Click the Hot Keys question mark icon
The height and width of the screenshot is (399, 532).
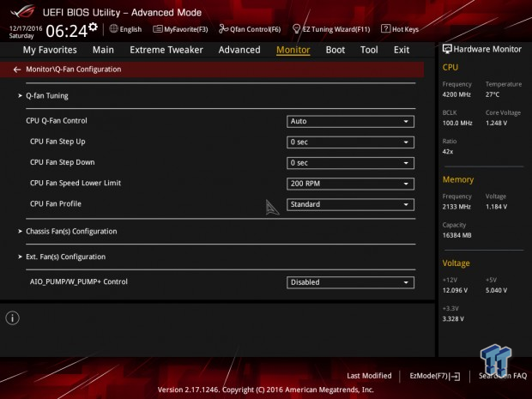coord(385,29)
